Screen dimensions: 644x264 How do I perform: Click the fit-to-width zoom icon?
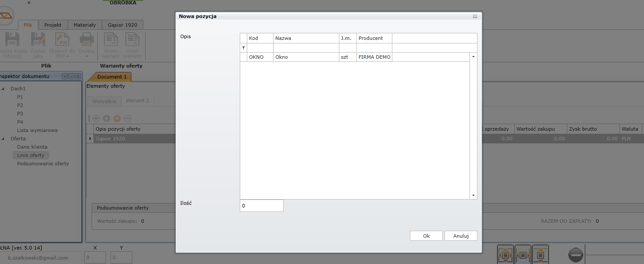[523, 254]
